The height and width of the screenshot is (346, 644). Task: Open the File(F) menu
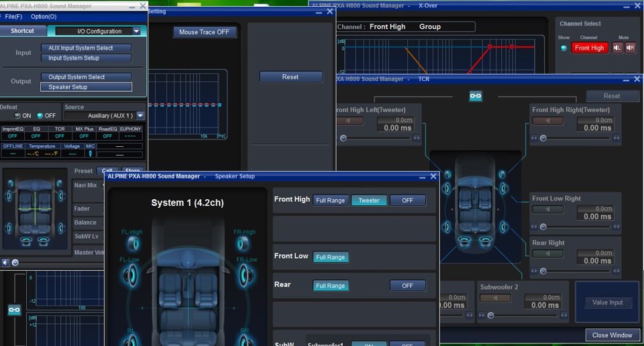[x=13, y=16]
